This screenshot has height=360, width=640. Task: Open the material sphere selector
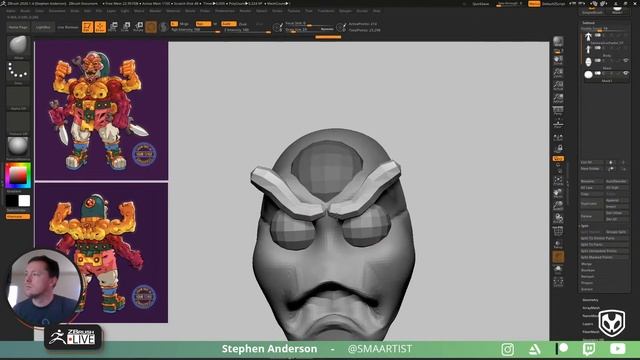click(x=18, y=148)
